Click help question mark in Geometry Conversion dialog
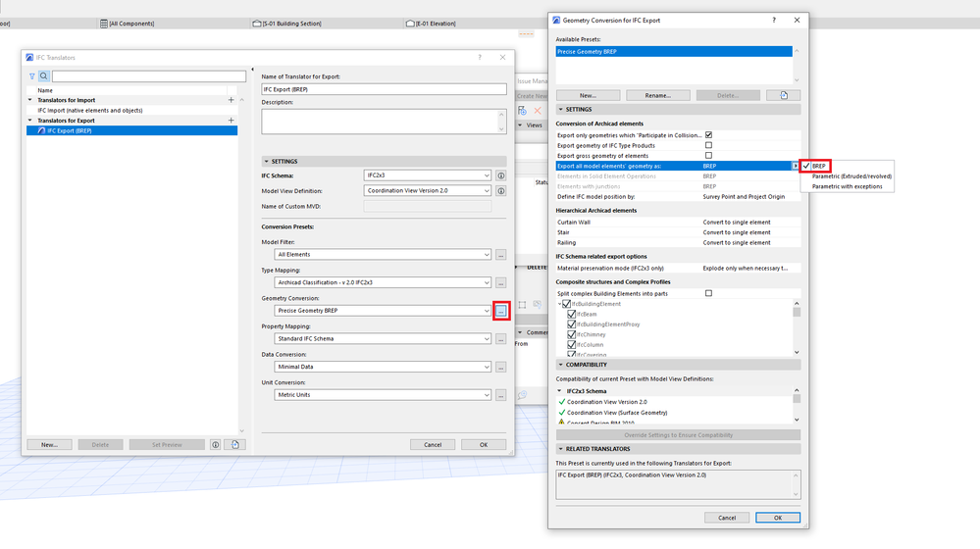 (x=774, y=20)
